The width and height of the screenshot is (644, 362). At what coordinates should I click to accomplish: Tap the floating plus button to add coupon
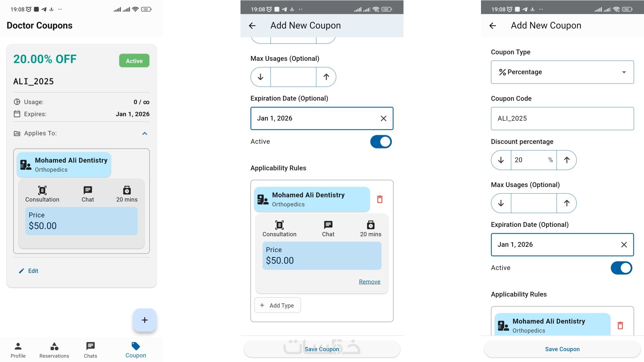(145, 320)
